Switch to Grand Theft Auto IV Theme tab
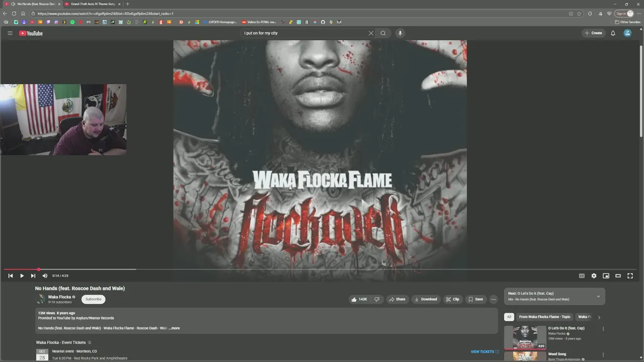 93,4
